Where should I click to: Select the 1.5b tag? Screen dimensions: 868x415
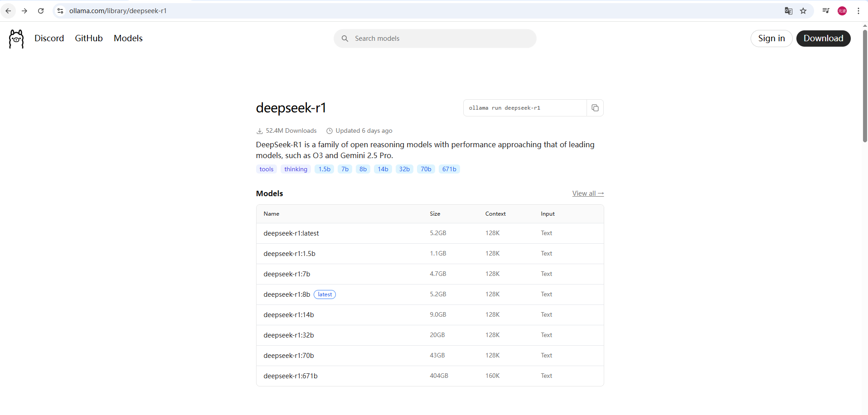click(x=325, y=169)
